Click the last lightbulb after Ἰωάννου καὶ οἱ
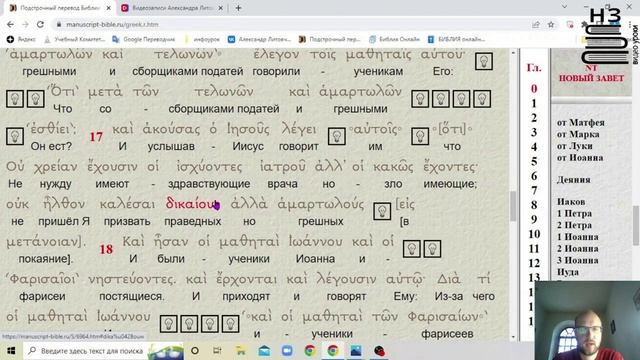This screenshot has height=360, width=640. click(432, 249)
